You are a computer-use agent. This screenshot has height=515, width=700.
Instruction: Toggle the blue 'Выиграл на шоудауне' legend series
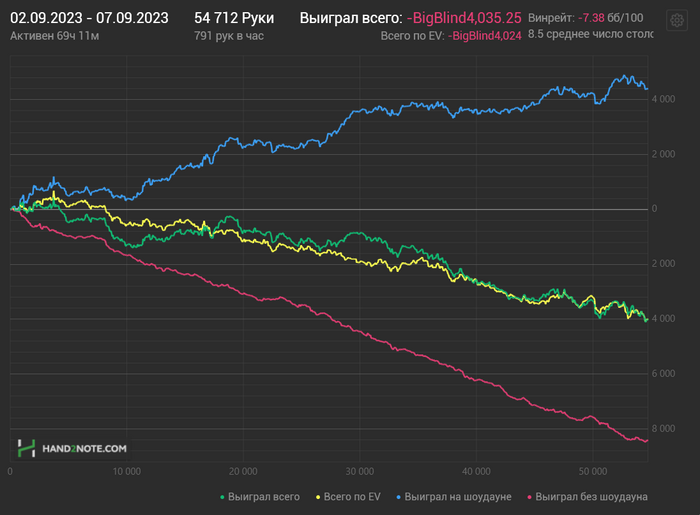[x=454, y=497]
